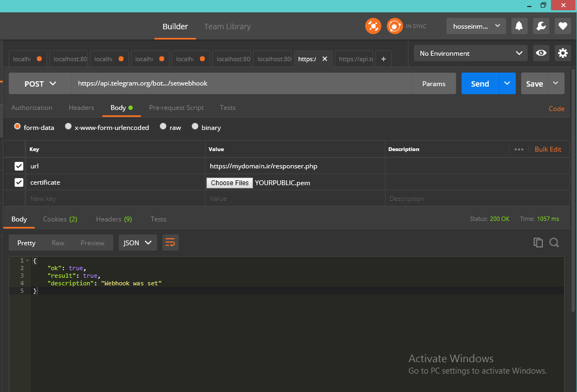Open the No Environment dropdown
Screen dimensions: 577x392
(471, 53)
